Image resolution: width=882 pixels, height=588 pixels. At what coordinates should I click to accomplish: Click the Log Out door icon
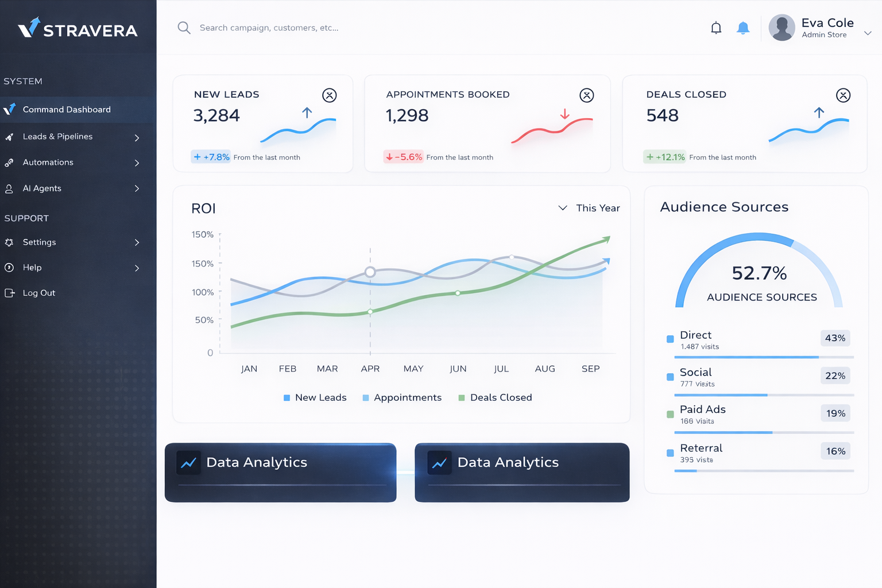[x=9, y=293]
